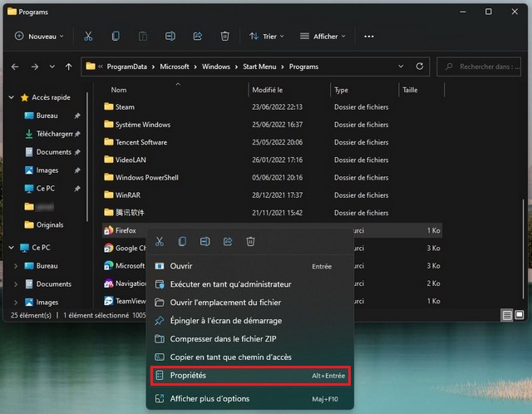Click the ProgramData breadcrumb segment
The width and height of the screenshot is (532, 414).
click(x=127, y=67)
